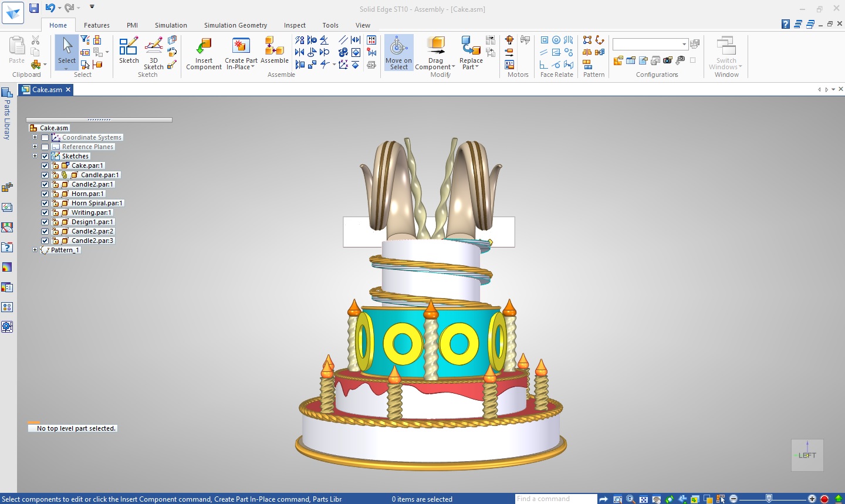Open the 3D Sketch tool
Viewport: 845px width, 504px height.
(x=154, y=47)
